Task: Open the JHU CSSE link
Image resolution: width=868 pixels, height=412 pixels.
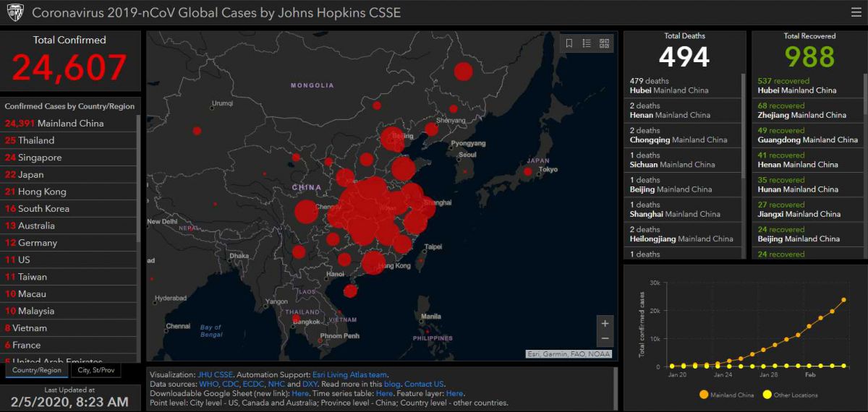Action: [216, 374]
